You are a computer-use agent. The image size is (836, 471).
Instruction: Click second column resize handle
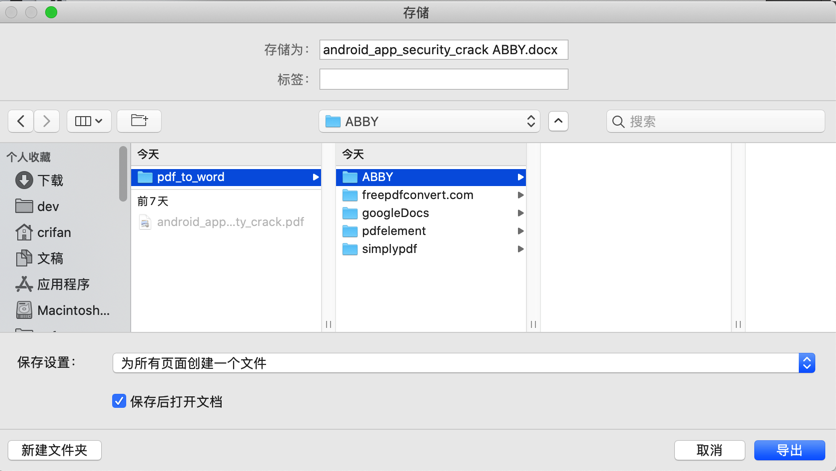click(533, 324)
